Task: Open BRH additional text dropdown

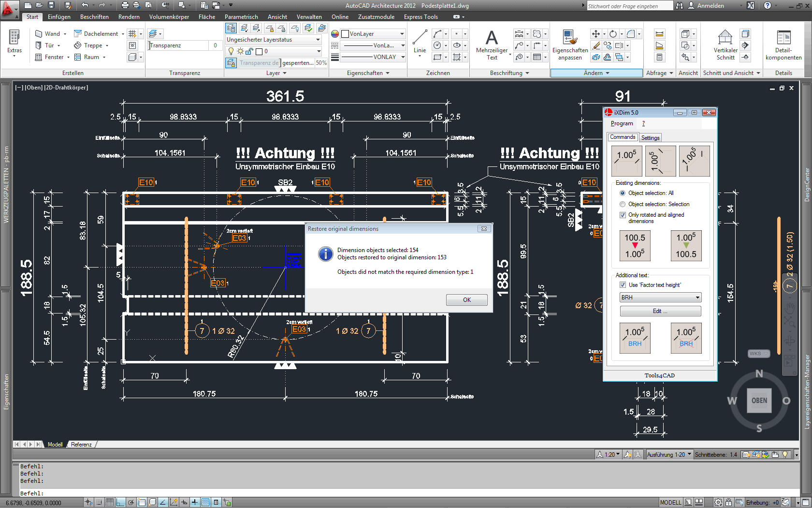Action: 660,298
